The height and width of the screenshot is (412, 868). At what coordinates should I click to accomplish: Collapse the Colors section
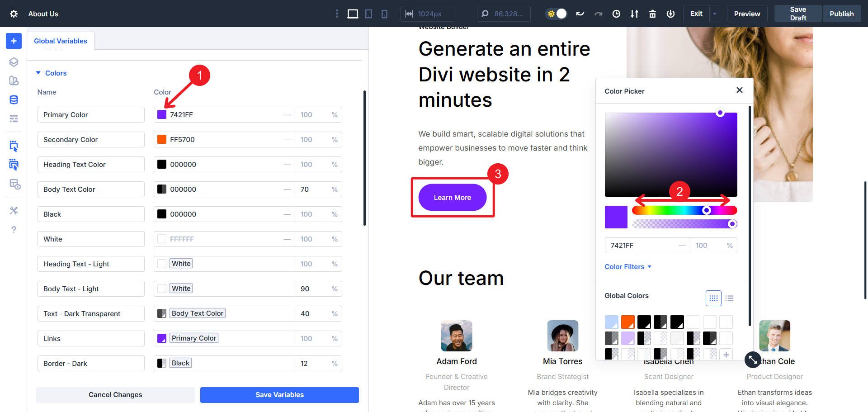(38, 73)
